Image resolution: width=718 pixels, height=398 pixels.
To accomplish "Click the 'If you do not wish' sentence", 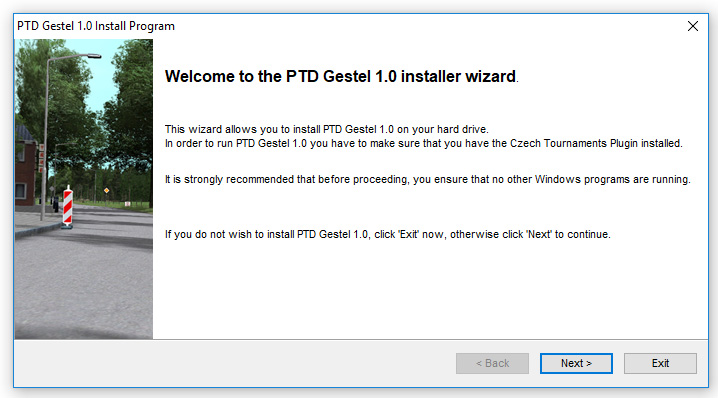I will [387, 234].
